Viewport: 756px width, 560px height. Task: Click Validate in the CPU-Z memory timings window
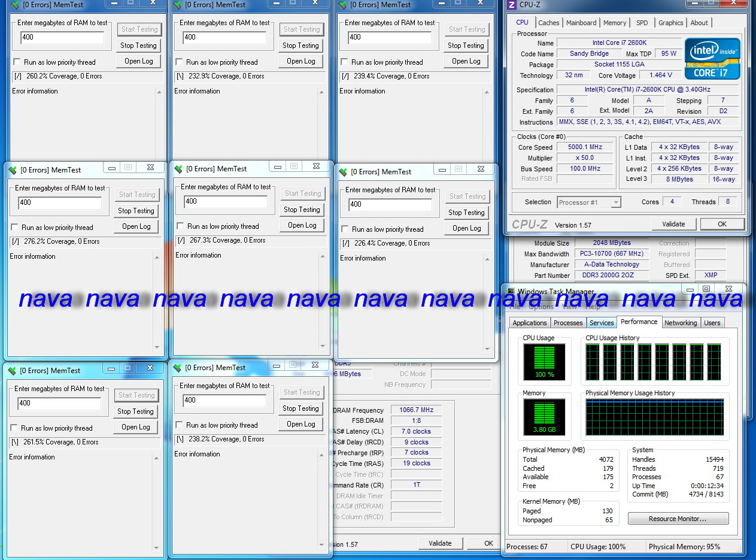coord(440,543)
